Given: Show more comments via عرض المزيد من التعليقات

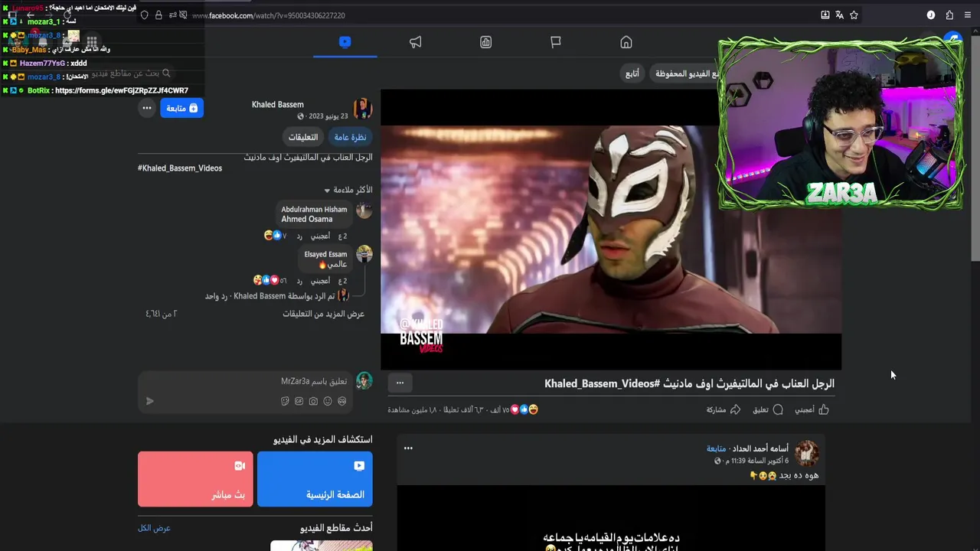Looking at the screenshot, I should click(x=323, y=314).
